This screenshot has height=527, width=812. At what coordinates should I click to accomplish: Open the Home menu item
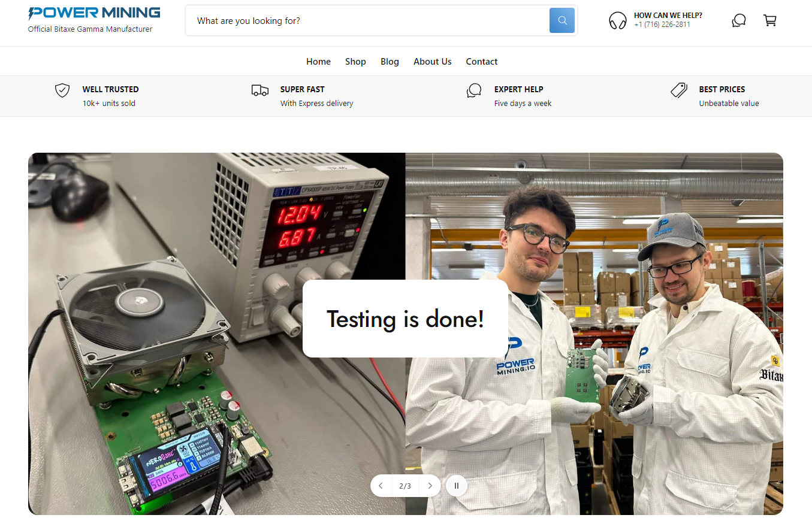coord(318,62)
